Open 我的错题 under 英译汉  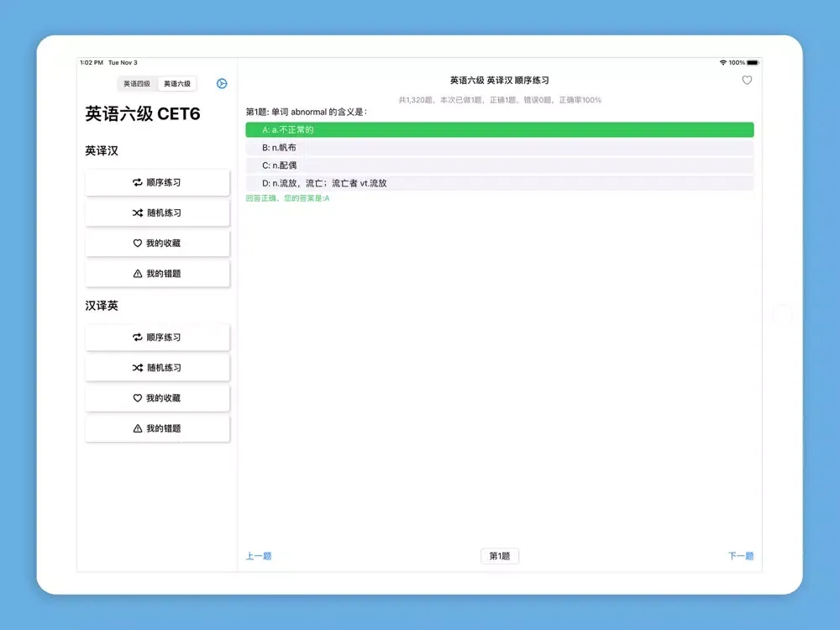click(x=157, y=274)
